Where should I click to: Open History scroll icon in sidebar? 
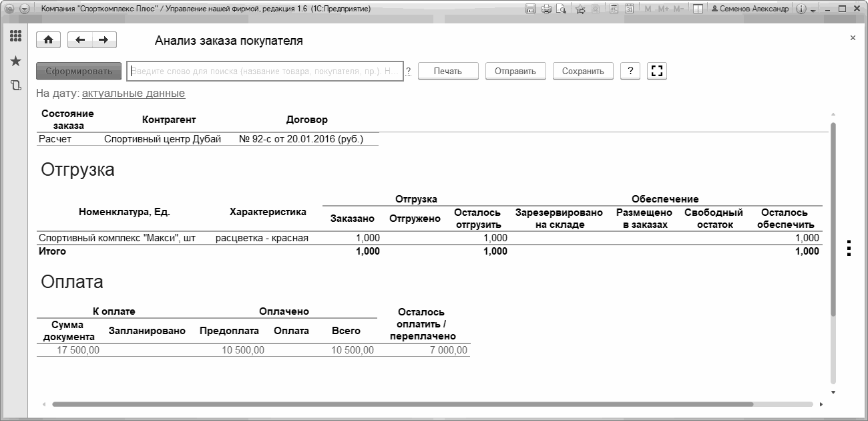coord(15,86)
